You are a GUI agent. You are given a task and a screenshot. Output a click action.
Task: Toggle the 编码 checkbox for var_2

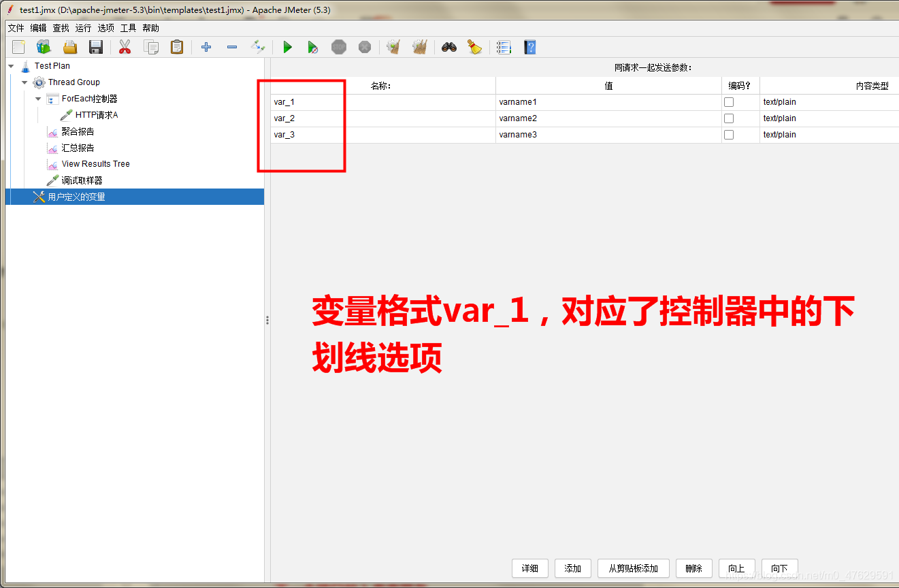(x=729, y=118)
